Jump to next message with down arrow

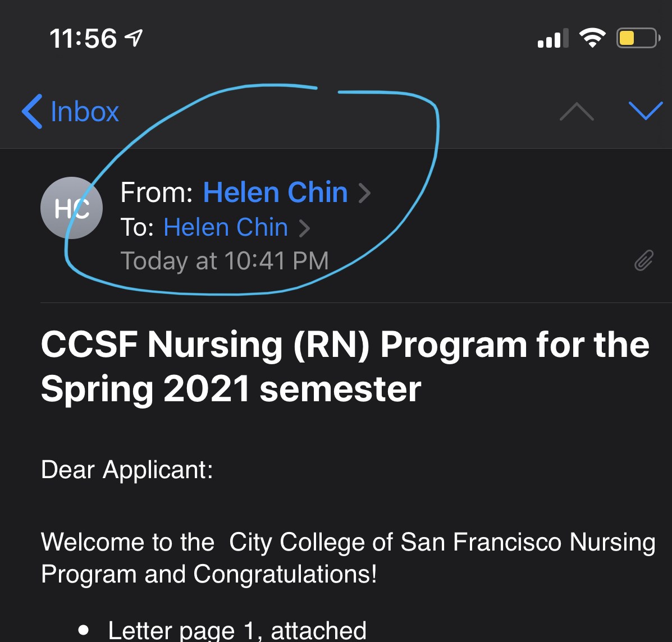coord(646,111)
